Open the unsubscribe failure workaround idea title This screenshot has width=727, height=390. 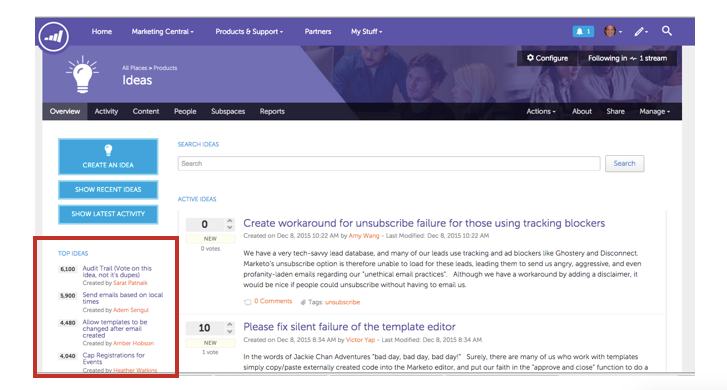[x=424, y=223]
